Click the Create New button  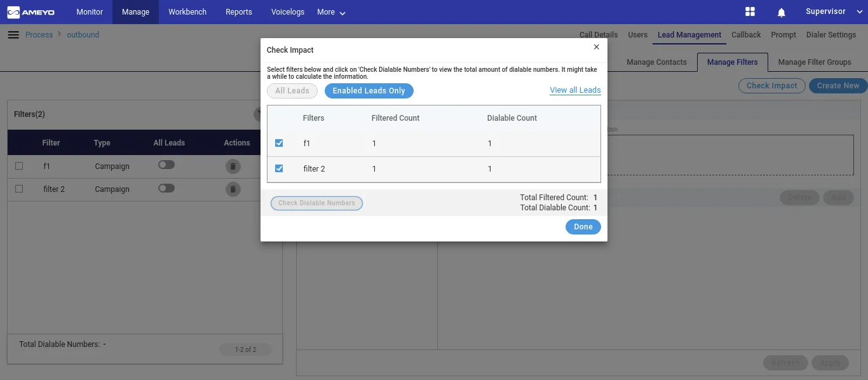838,86
